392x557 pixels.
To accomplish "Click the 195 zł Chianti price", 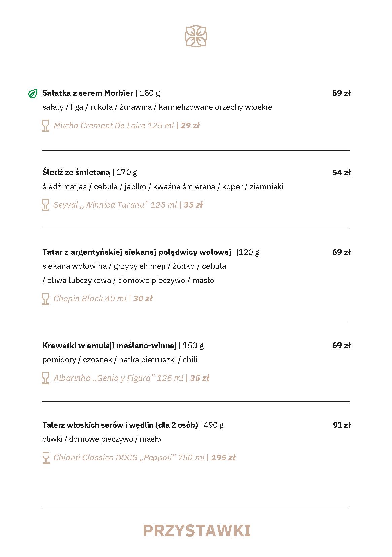I will (x=223, y=458).
